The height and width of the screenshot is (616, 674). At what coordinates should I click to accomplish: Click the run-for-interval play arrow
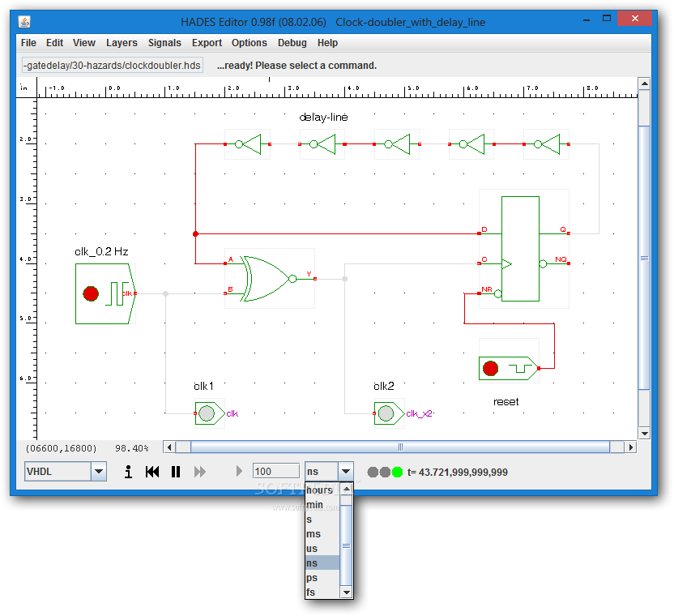click(x=240, y=472)
